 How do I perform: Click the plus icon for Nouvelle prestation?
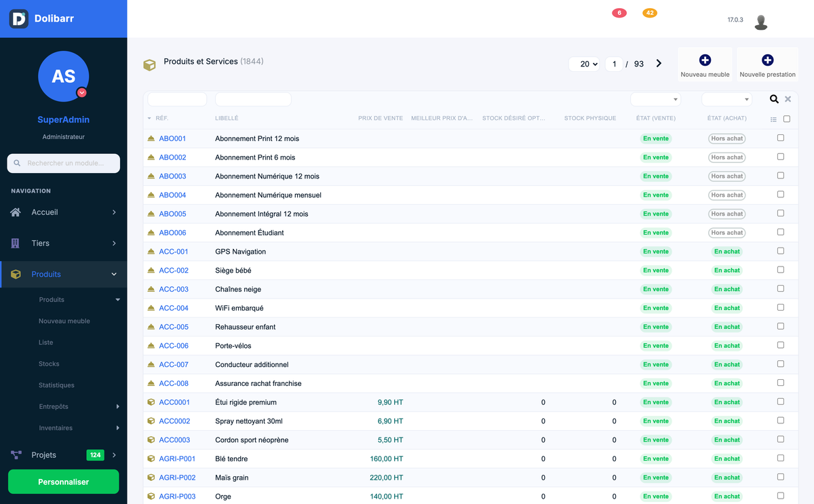pyautogui.click(x=767, y=60)
